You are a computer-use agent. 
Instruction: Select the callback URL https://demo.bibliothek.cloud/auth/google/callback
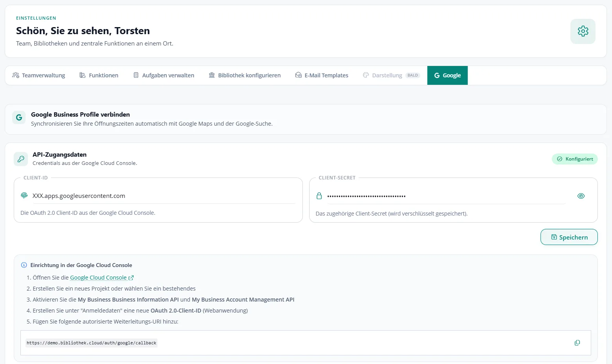(x=92, y=343)
